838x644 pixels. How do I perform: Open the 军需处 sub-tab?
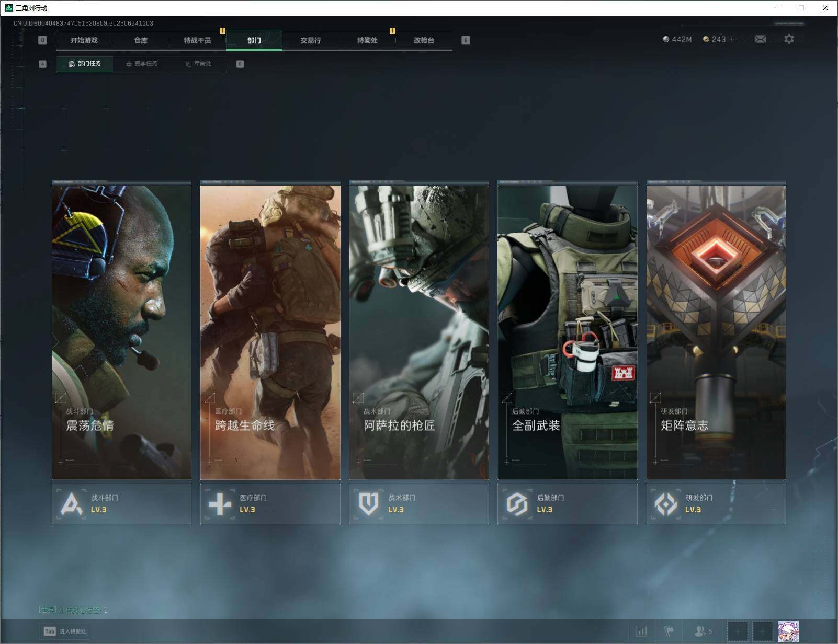198,64
